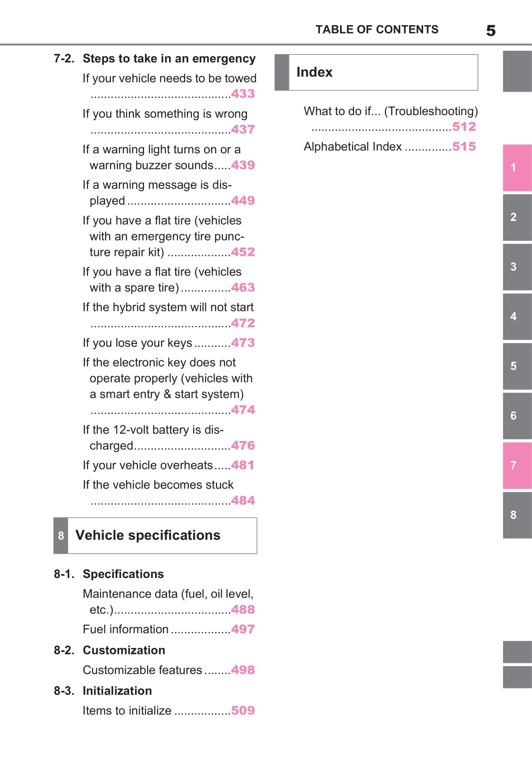This screenshot has height=771, width=532.
Task: Open Customizable features page 498
Action: (x=243, y=670)
